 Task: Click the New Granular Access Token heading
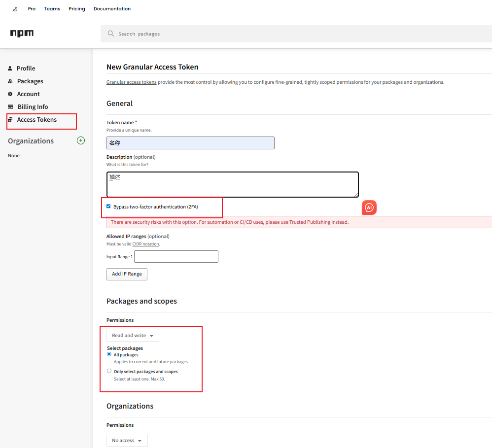pos(152,67)
